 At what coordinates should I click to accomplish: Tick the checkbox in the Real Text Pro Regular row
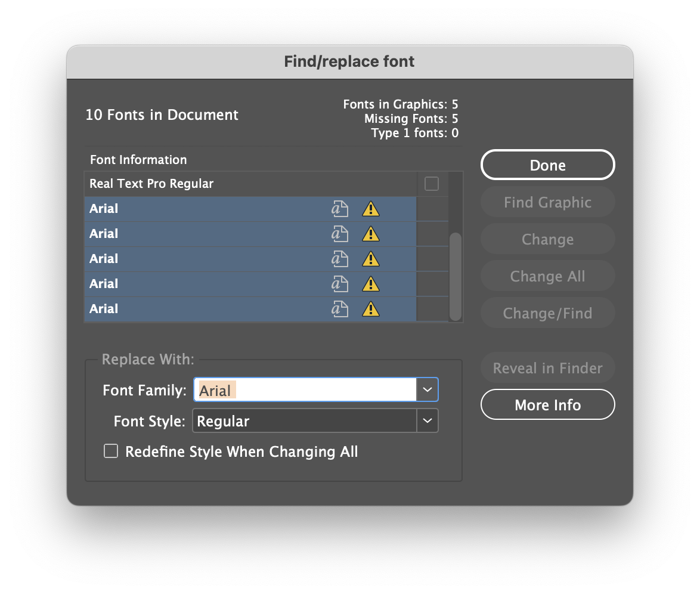(x=431, y=184)
